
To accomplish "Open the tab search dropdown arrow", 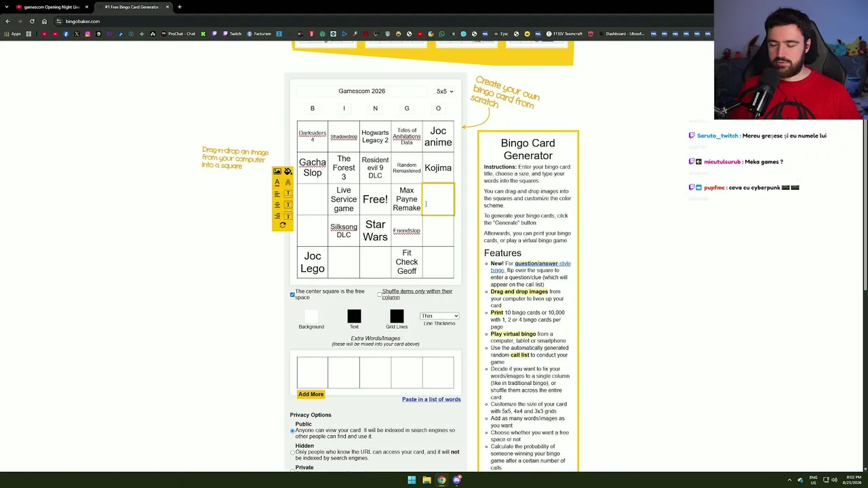I will click(x=7, y=7).
